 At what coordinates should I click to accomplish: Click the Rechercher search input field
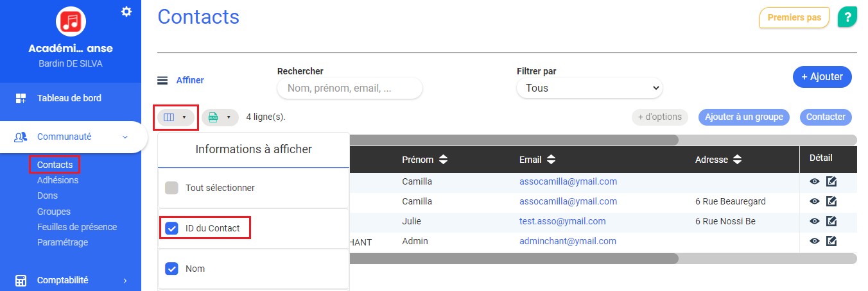coord(350,88)
